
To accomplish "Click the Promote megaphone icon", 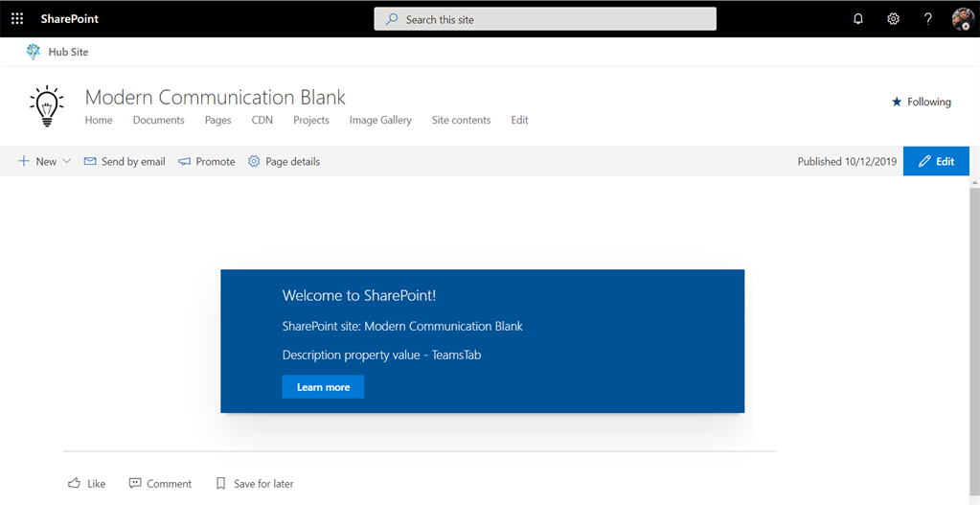I will (x=184, y=161).
